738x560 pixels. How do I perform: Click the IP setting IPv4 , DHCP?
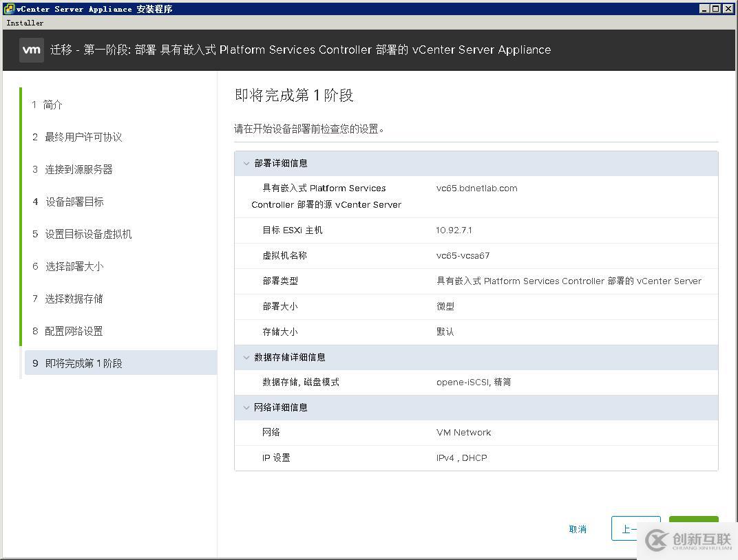tap(462, 458)
